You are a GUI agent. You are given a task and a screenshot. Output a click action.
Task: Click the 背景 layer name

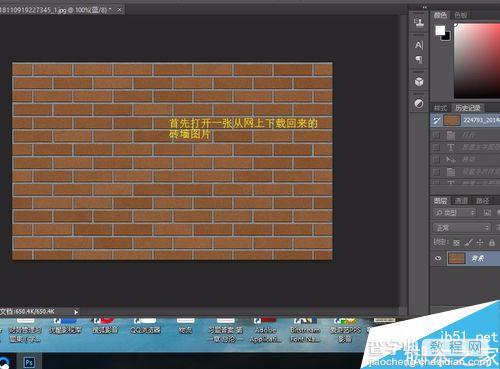click(x=478, y=258)
